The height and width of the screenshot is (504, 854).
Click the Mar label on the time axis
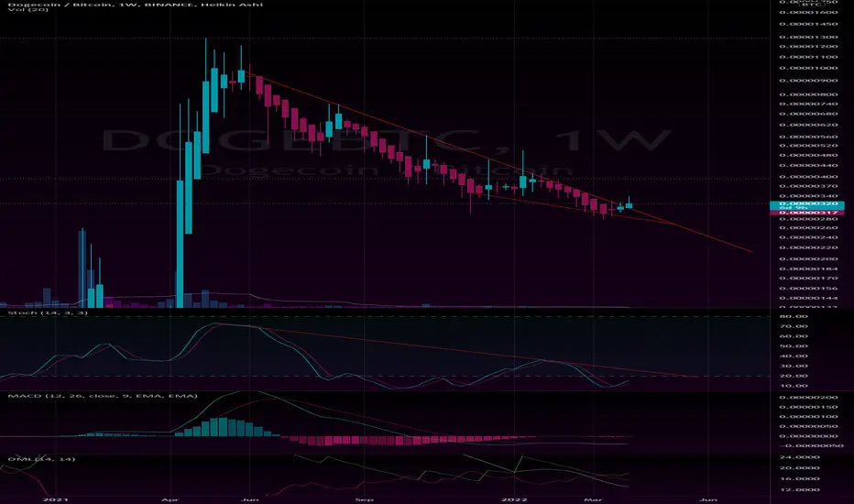593,499
